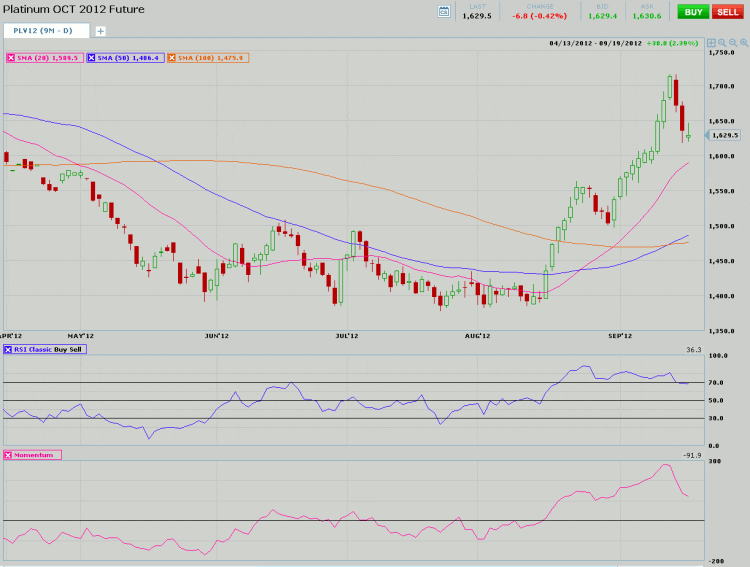Remove the SMA (20) indicator
Viewport: 750px width, 567px height.
(x=11, y=58)
